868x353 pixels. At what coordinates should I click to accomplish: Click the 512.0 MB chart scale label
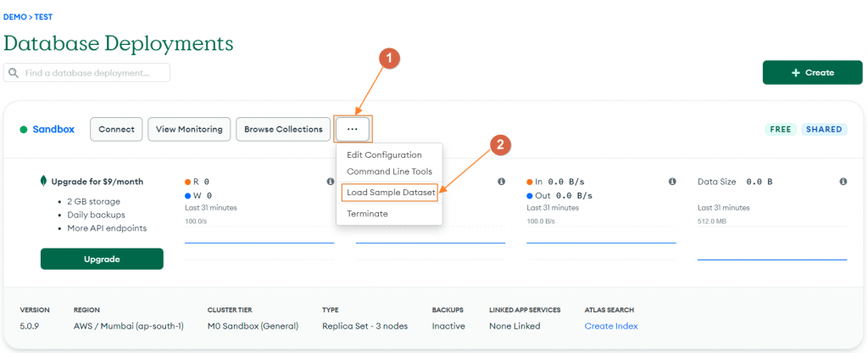point(710,221)
